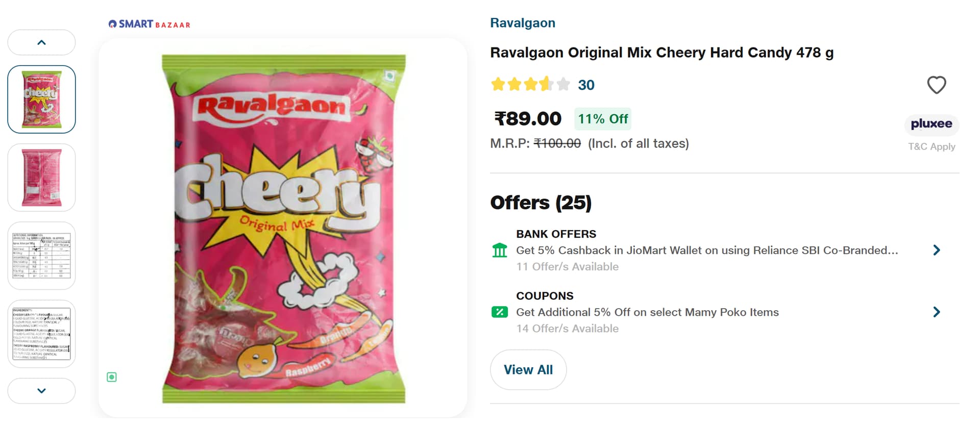Select the front package thumbnail
980x430 pixels.
pyautogui.click(x=42, y=99)
